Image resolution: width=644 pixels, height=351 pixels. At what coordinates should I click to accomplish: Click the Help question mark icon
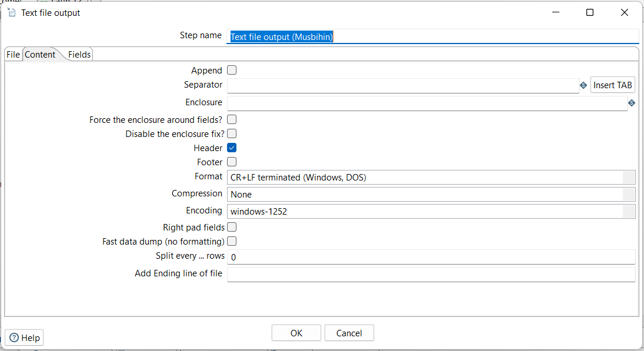(x=14, y=337)
